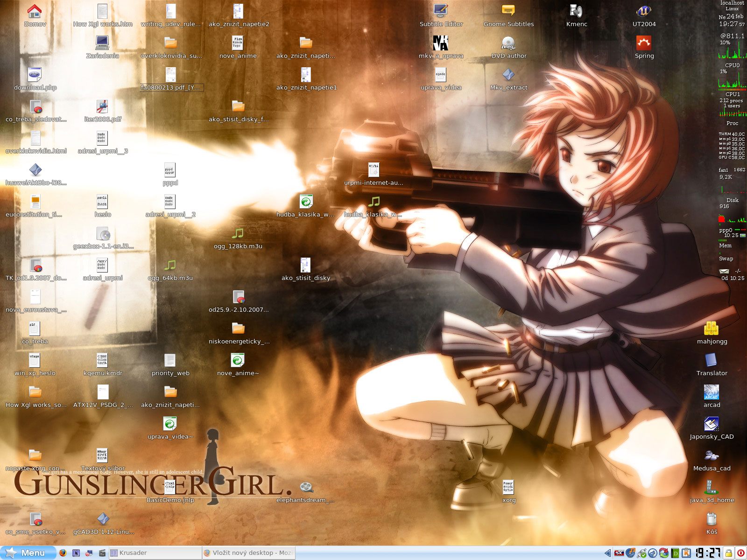The height and width of the screenshot is (560, 747).
Task: Open the network connection tray icon
Action: pos(642,553)
